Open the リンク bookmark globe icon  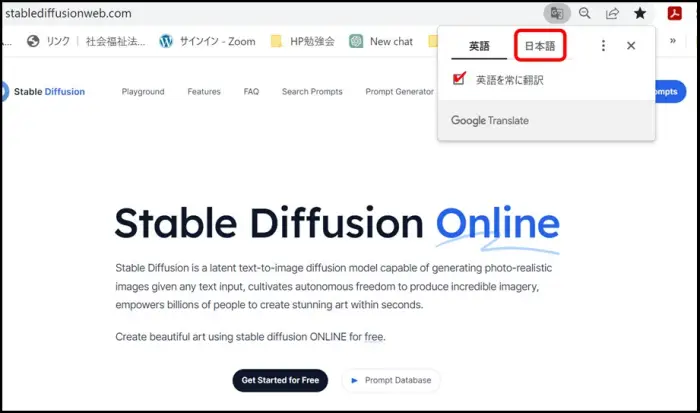coord(33,41)
